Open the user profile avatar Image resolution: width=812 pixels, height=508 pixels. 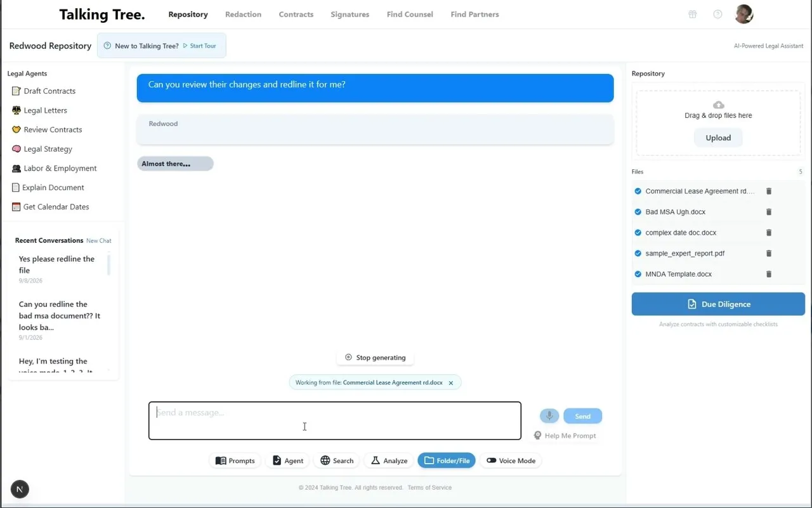(744, 14)
